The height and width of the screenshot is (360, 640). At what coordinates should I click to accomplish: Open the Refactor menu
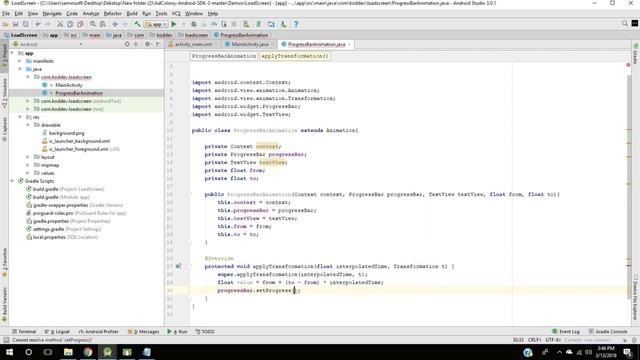(113, 13)
